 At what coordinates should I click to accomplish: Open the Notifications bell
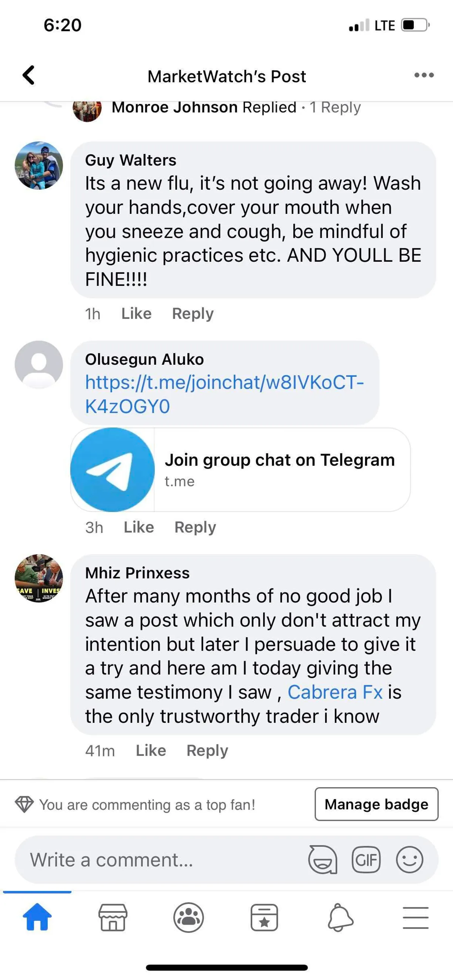coord(340,917)
